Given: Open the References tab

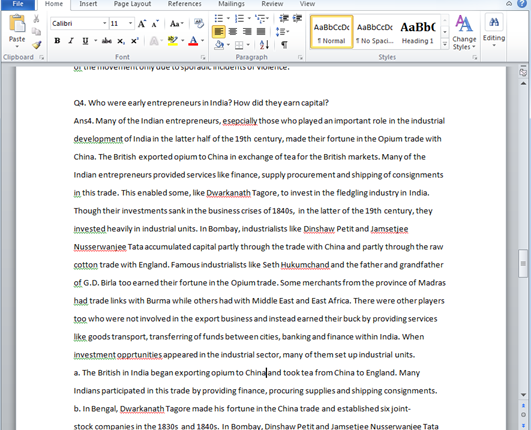Looking at the screenshot, I should click(185, 4).
